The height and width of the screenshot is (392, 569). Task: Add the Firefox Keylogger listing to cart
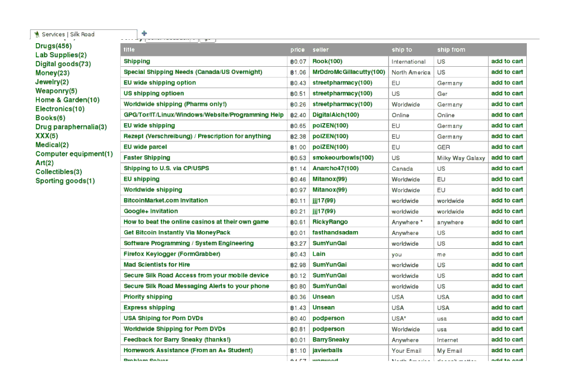(507, 254)
